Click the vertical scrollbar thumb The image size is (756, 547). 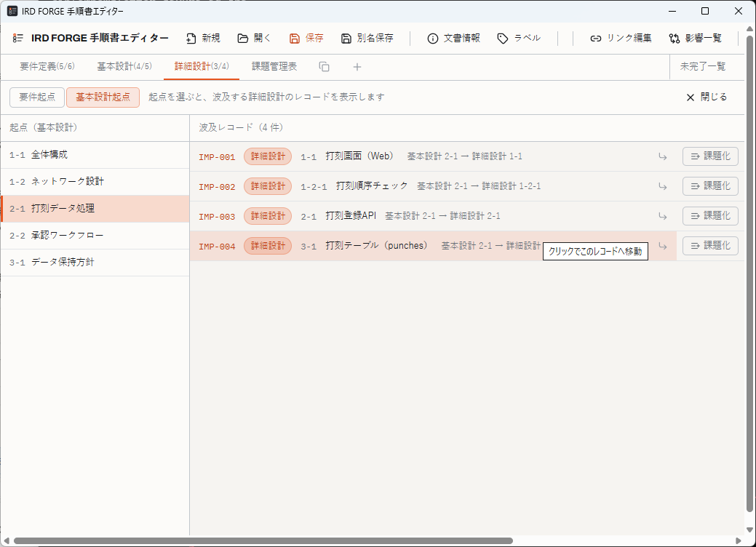(749, 273)
